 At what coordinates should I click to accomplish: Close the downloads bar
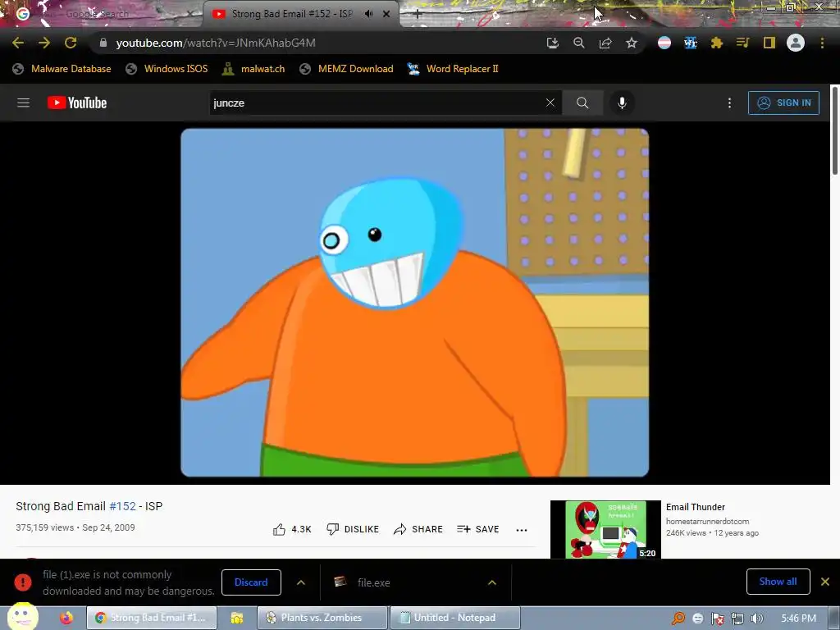(825, 582)
